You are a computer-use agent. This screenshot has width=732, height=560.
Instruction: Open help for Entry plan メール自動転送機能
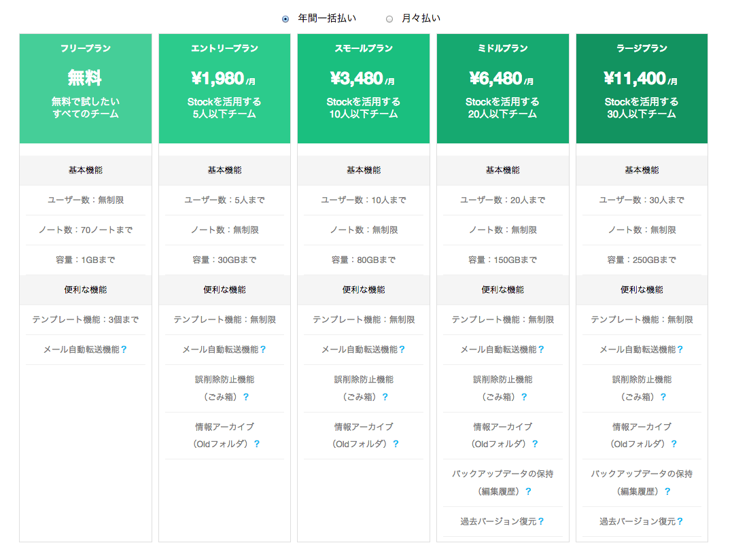263,349
